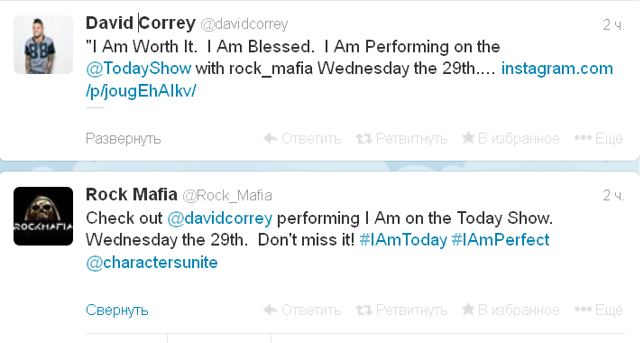
Task: Click the '2 ч.' timestamp on David Correy's tweet
Action: [x=613, y=25]
